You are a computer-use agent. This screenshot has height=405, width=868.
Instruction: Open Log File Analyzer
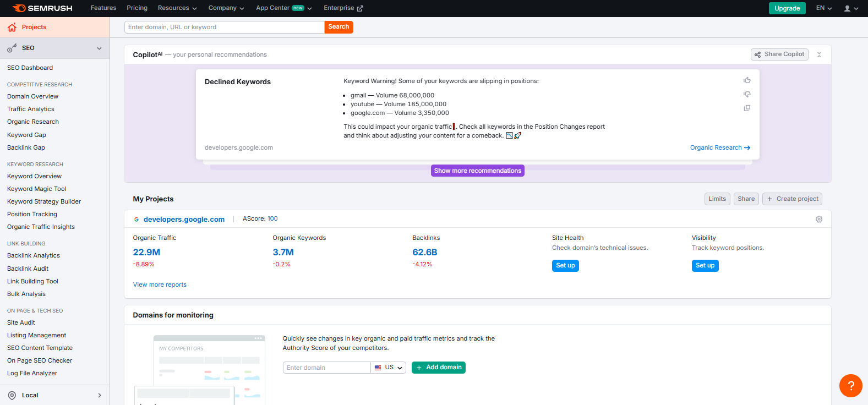pyautogui.click(x=32, y=373)
